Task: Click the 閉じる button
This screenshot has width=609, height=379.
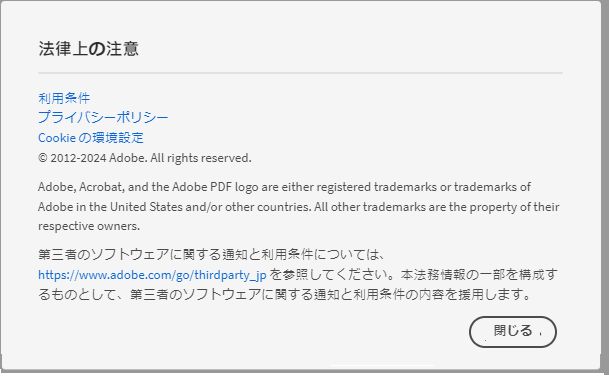Action: point(513,332)
